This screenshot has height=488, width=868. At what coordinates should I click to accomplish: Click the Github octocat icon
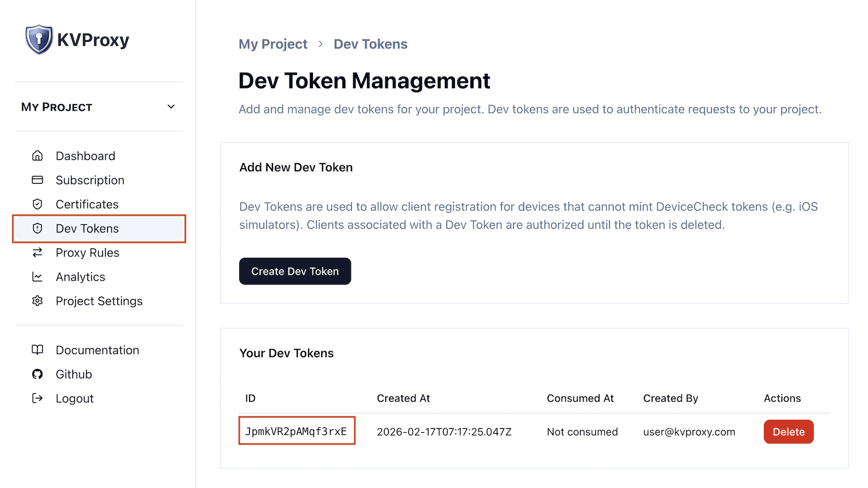pyautogui.click(x=37, y=374)
